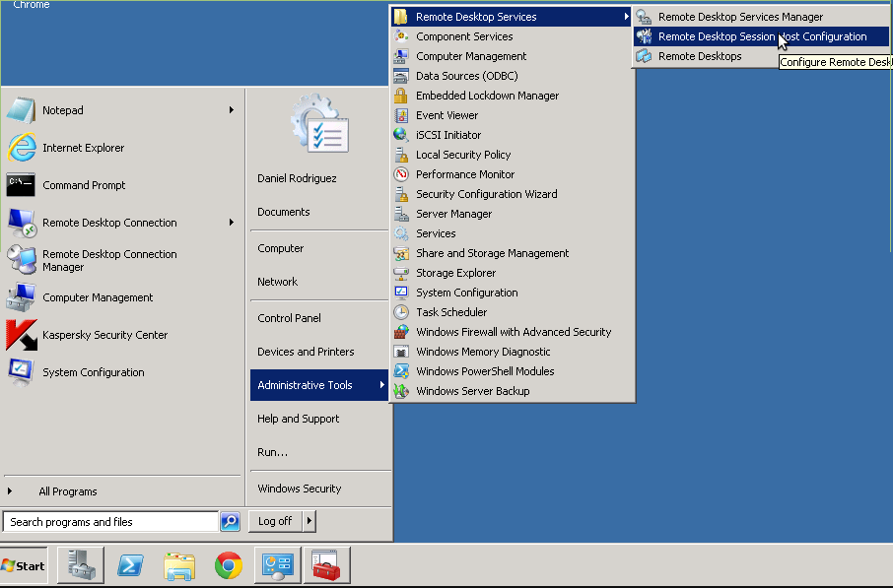
Task: Click Windows Server Backup icon
Action: [x=401, y=391]
